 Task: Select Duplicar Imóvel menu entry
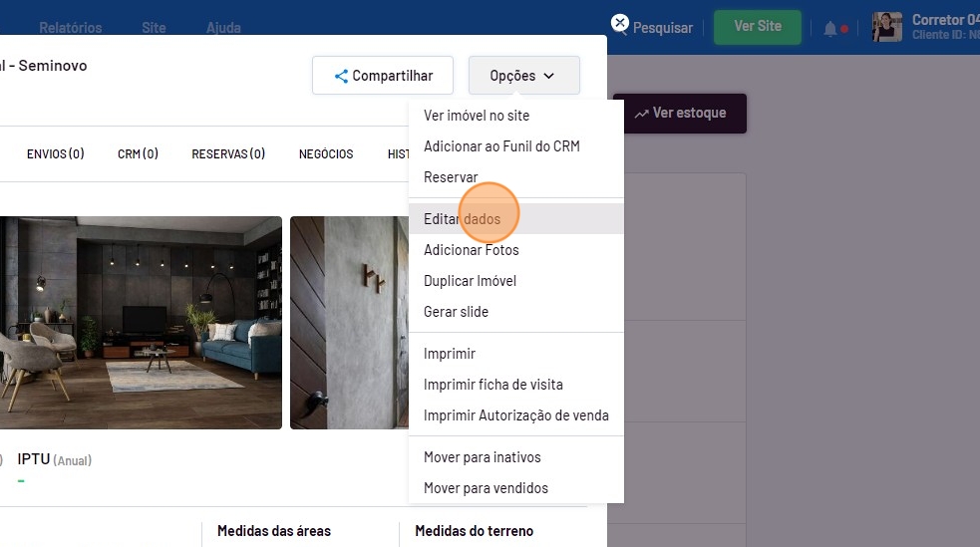click(x=470, y=281)
